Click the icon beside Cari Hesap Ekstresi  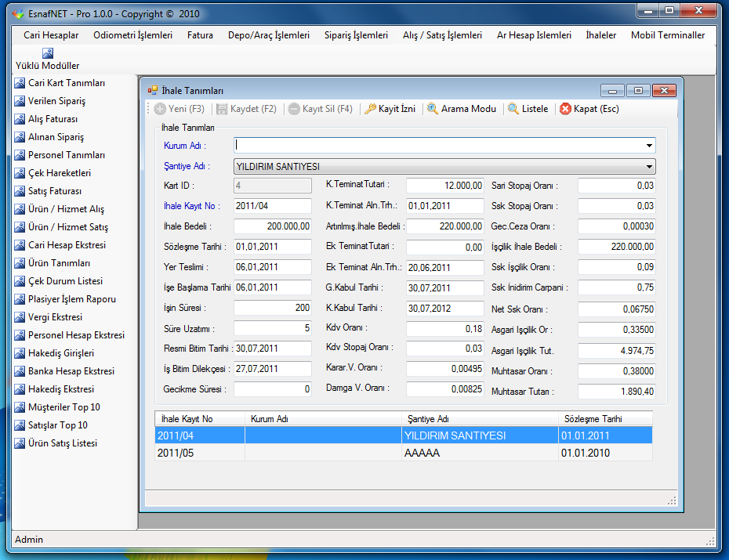(20, 245)
